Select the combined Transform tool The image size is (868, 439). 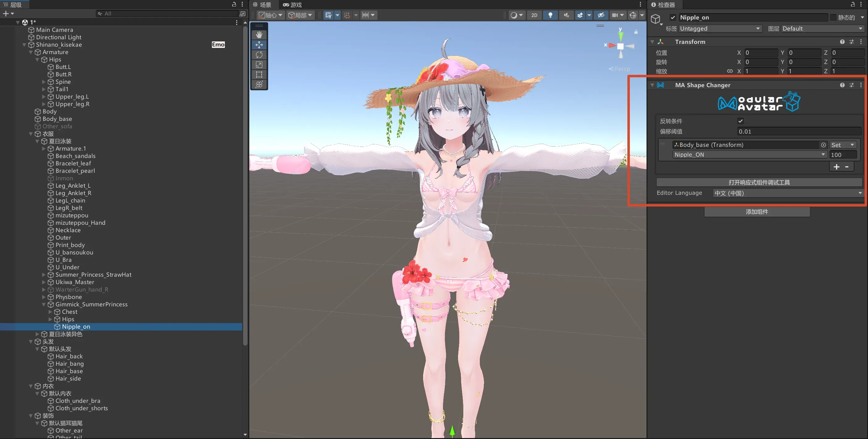pyautogui.click(x=259, y=84)
